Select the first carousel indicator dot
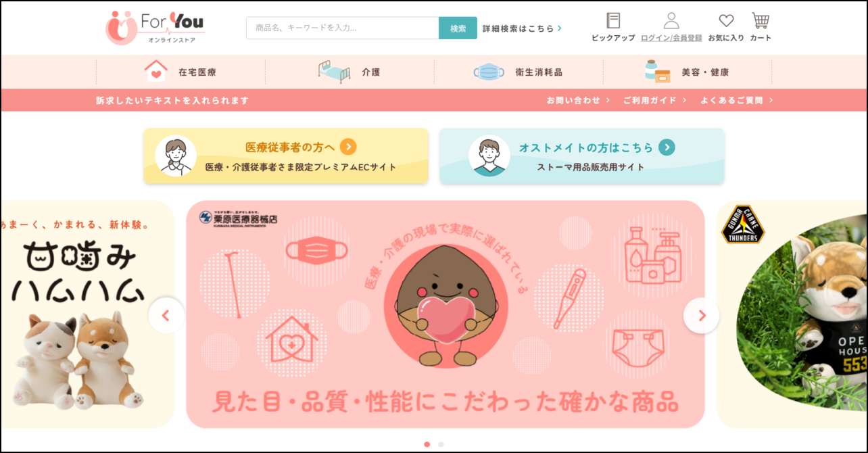Image resolution: width=868 pixels, height=453 pixels. 427,444
